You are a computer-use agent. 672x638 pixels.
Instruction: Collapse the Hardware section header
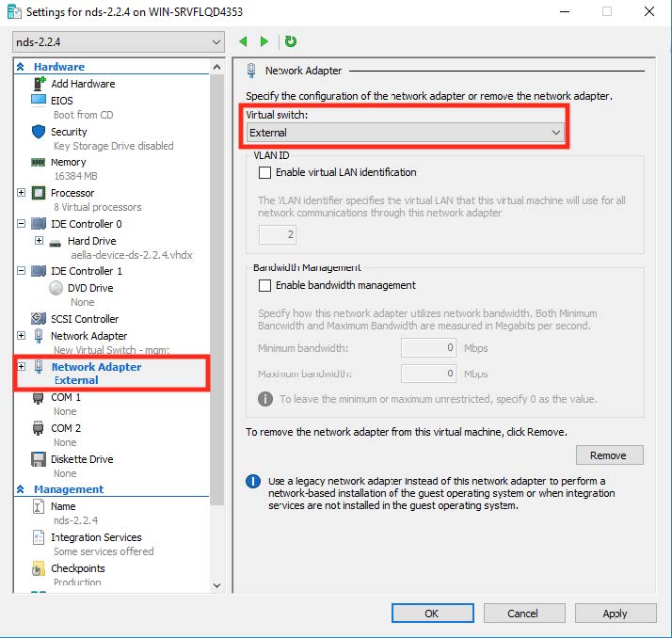point(21,67)
